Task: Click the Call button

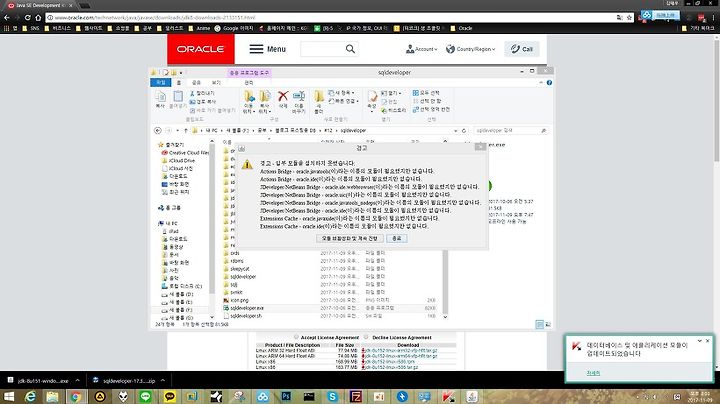Action: click(521, 49)
